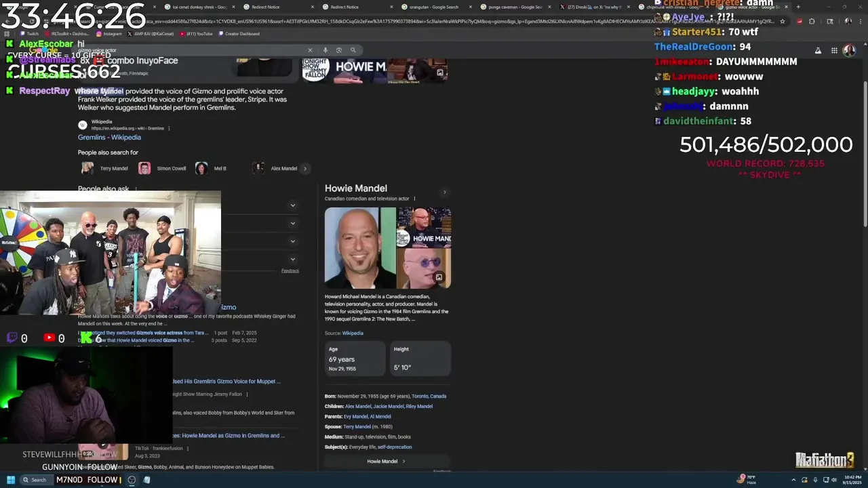Expand the first People also ask question
The height and width of the screenshot is (488, 868).
[293, 205]
